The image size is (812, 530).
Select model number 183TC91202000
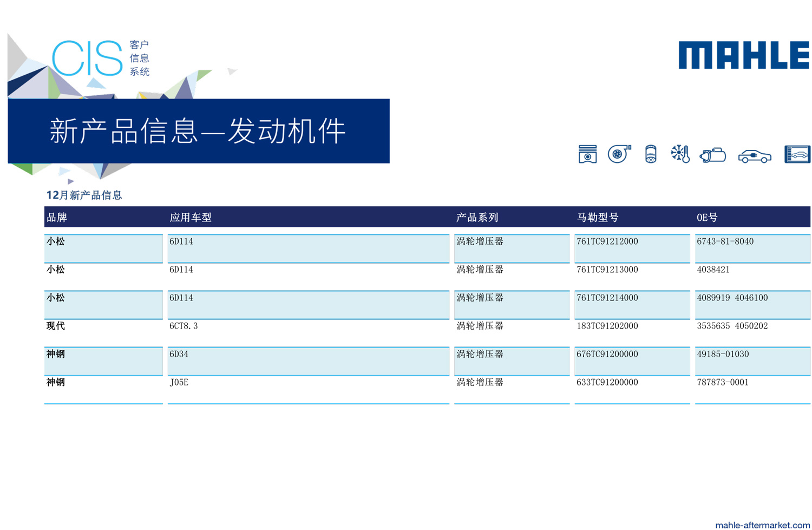[607, 326]
